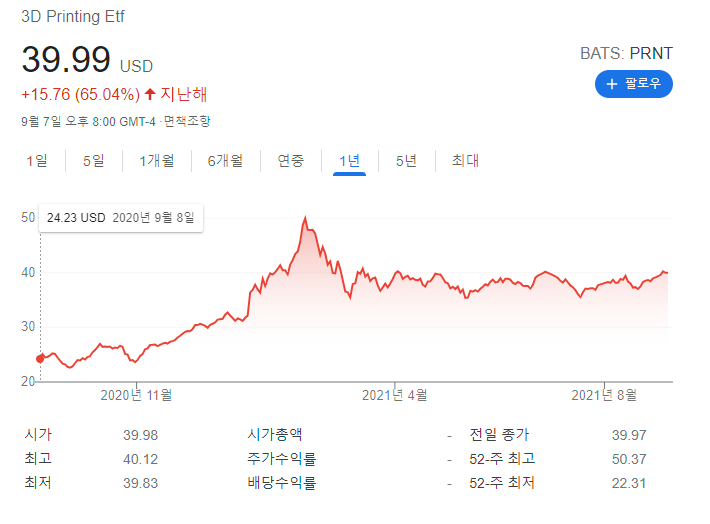Image resolution: width=710 pixels, height=524 pixels.
Task: Switch to the 1개월 chart tab
Action: click(x=157, y=161)
